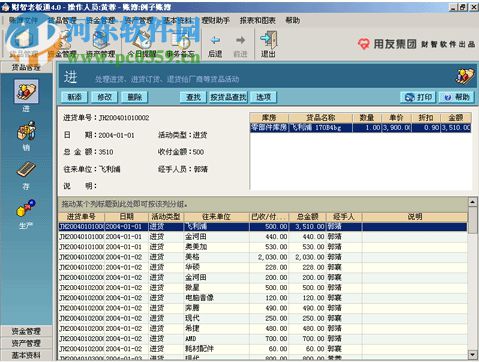Click the 选项 button

(263, 97)
